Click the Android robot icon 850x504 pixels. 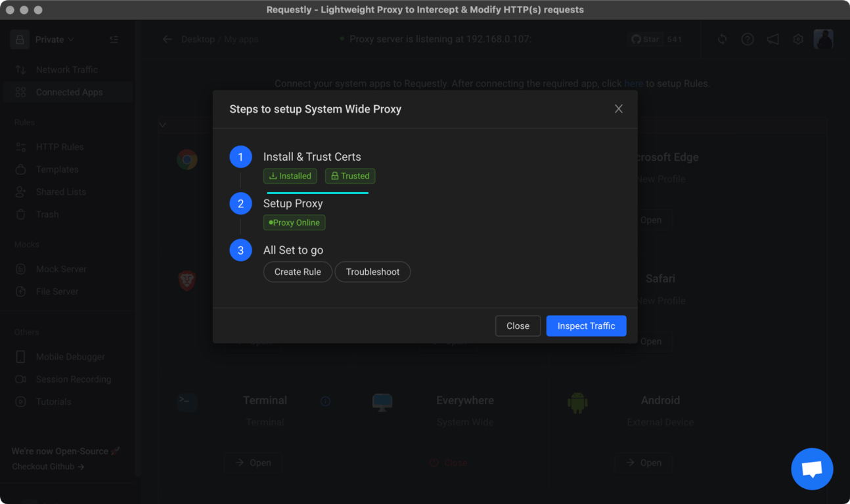[577, 402]
